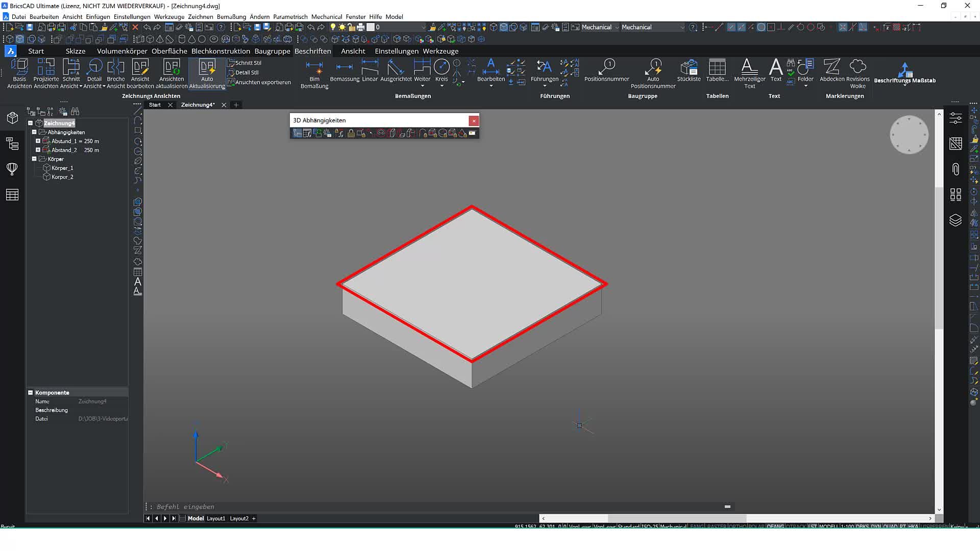Switch to the Baugruppe ribbon tab
The width and height of the screenshot is (980, 551).
point(272,51)
